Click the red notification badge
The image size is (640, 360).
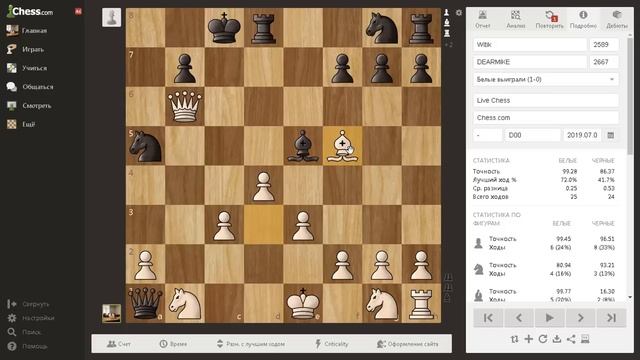pyautogui.click(x=78, y=11)
